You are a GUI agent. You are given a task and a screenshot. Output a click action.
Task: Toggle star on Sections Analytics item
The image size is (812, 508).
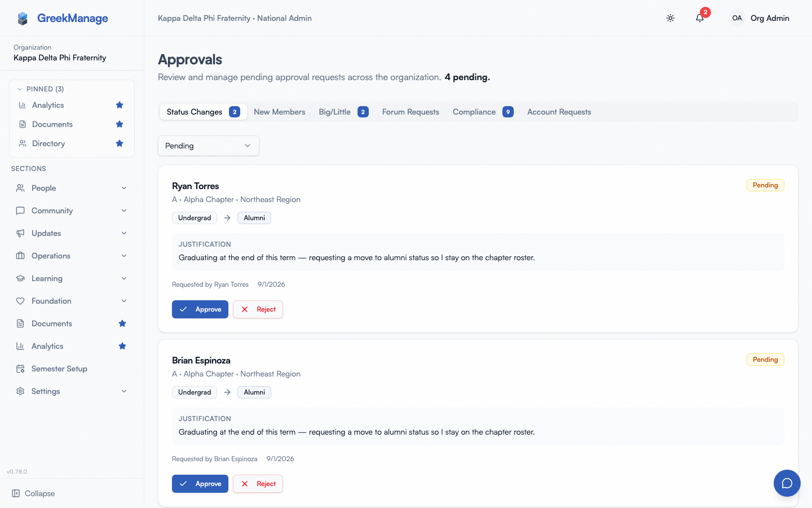(122, 346)
